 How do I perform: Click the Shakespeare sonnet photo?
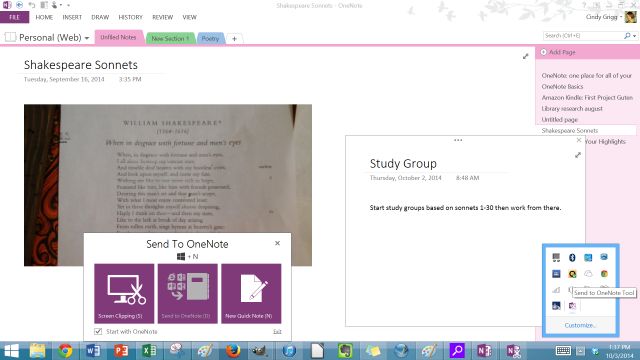click(168, 168)
